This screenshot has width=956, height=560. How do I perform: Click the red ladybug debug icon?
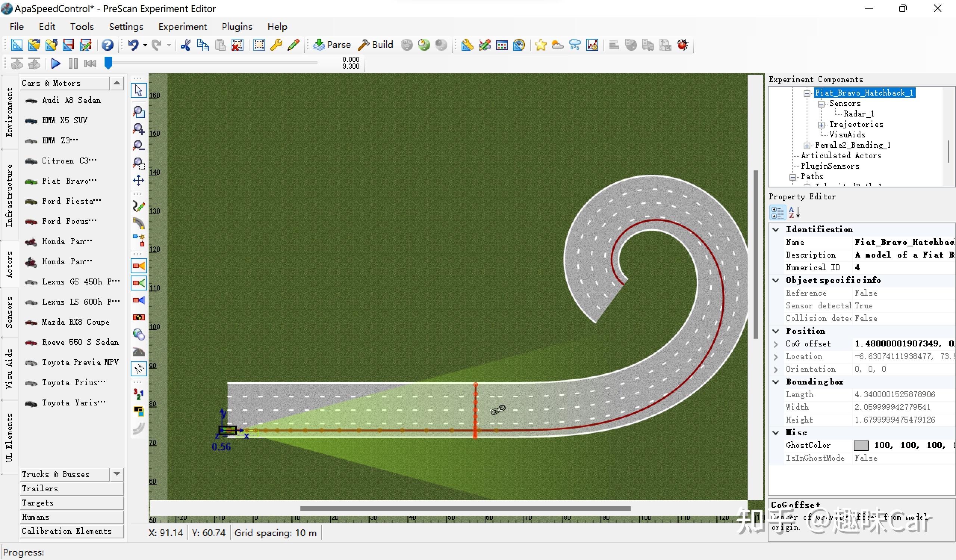(x=683, y=45)
